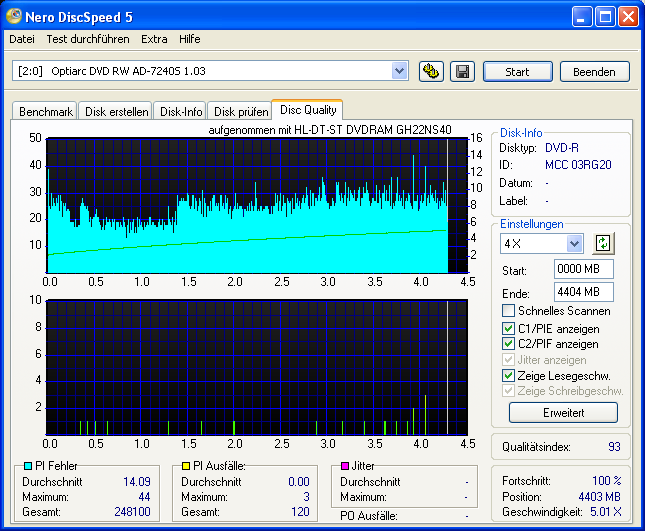This screenshot has width=645, height=531.
Task: Switch to the Disk-Info tab
Action: (181, 111)
